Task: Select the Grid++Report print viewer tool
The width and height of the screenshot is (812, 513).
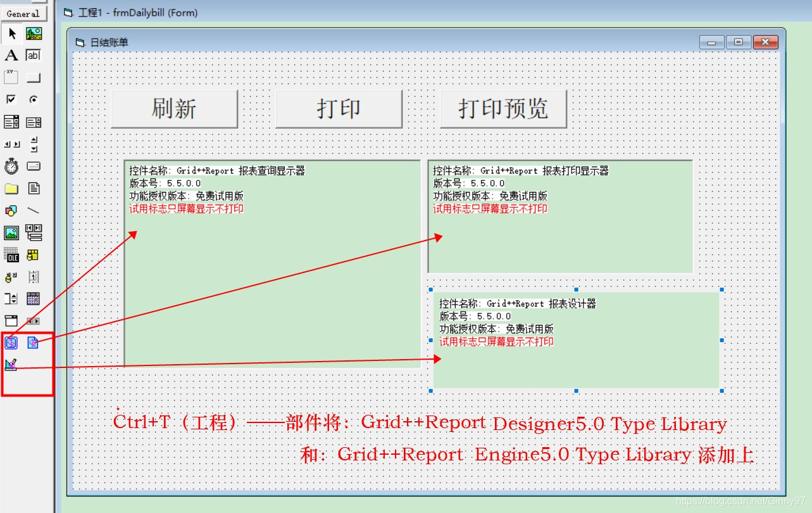Action: (x=34, y=343)
